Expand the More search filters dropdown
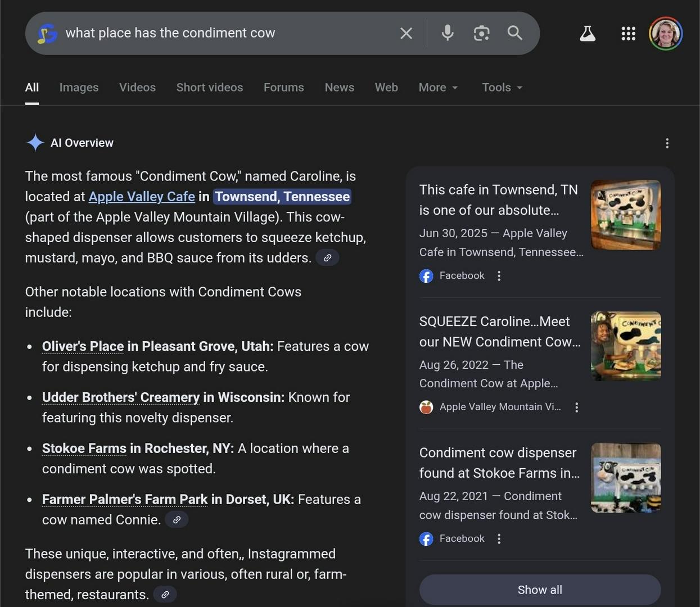Image resolution: width=700 pixels, height=607 pixels. click(438, 88)
